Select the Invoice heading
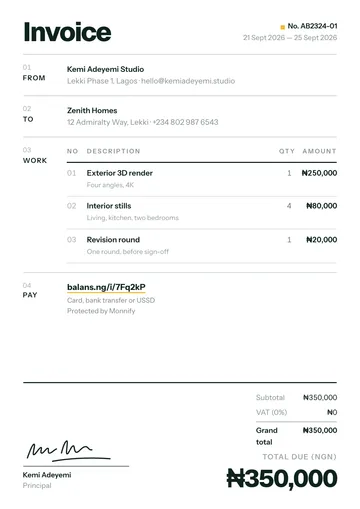Image resolution: width=360 pixels, height=509 pixels. tap(67, 32)
